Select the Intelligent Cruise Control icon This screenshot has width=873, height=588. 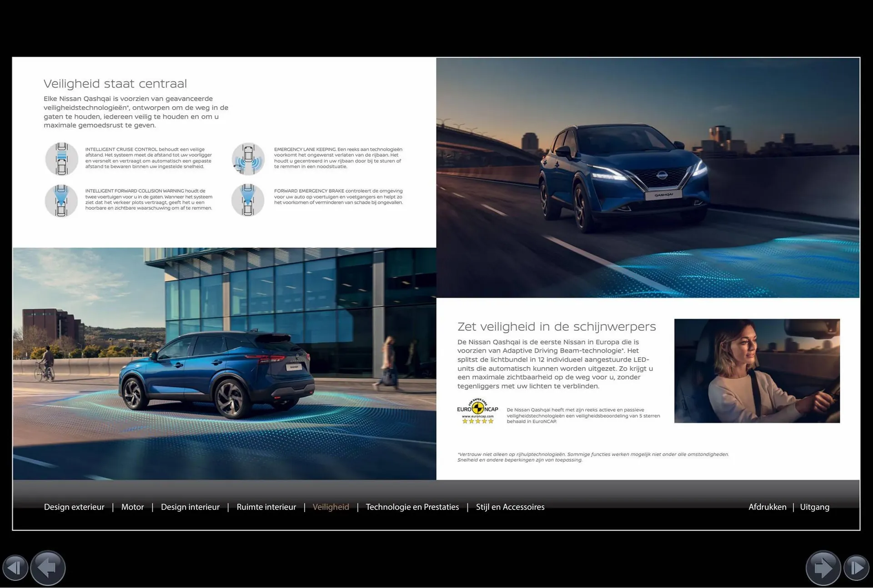tap(62, 159)
